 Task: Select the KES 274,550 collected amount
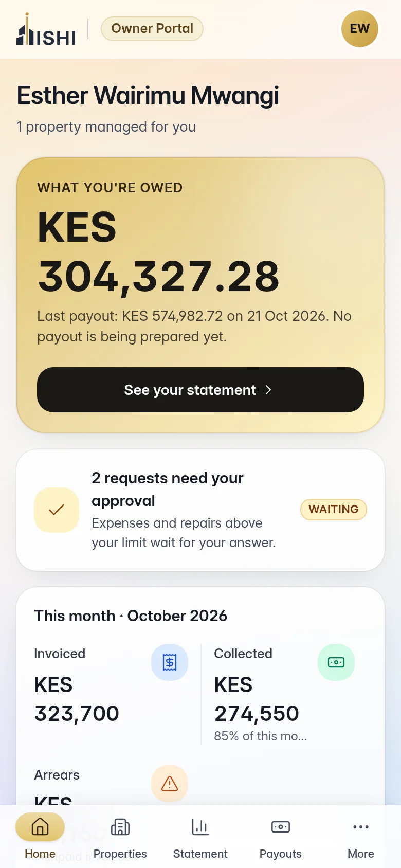coord(257,699)
